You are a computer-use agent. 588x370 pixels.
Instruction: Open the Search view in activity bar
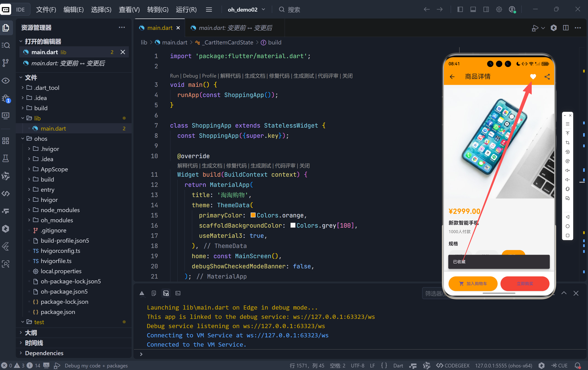[6, 45]
